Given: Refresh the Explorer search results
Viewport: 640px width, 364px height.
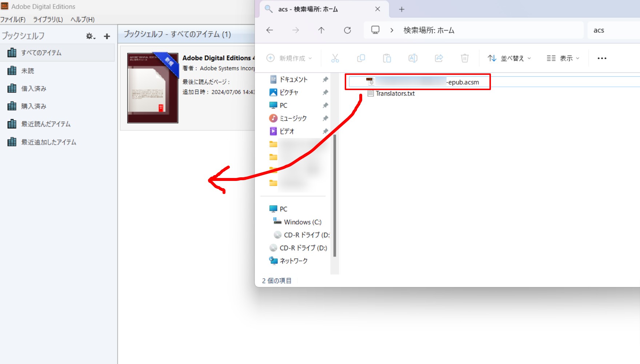Looking at the screenshot, I should [348, 30].
